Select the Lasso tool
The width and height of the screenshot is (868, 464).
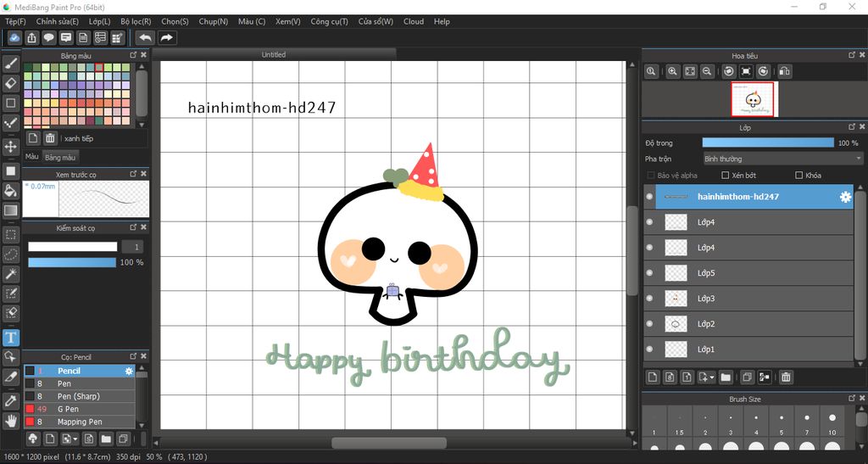tap(10, 254)
